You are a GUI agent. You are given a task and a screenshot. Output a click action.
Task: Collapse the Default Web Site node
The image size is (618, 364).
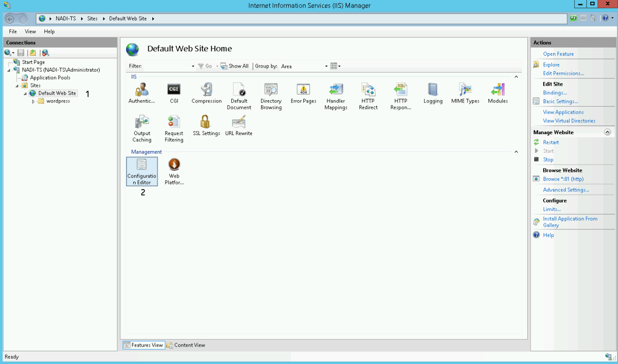25,93
